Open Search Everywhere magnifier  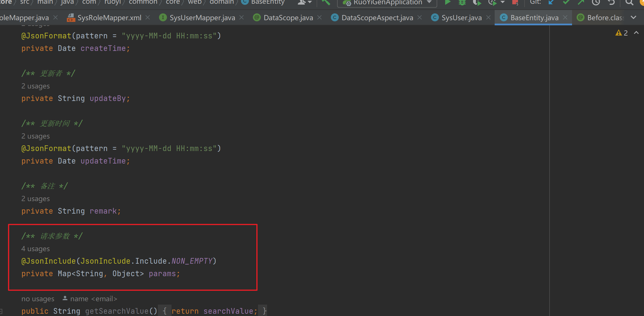pos(629,3)
